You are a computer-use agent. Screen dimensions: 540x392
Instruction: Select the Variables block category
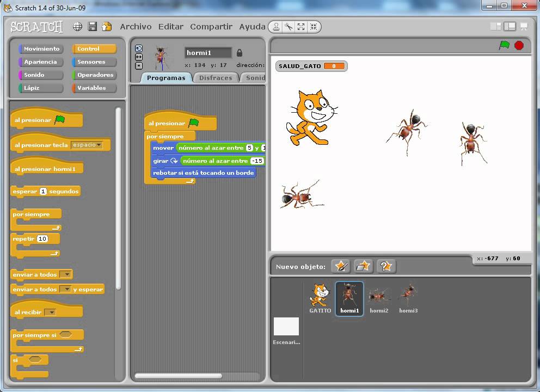tap(94, 88)
